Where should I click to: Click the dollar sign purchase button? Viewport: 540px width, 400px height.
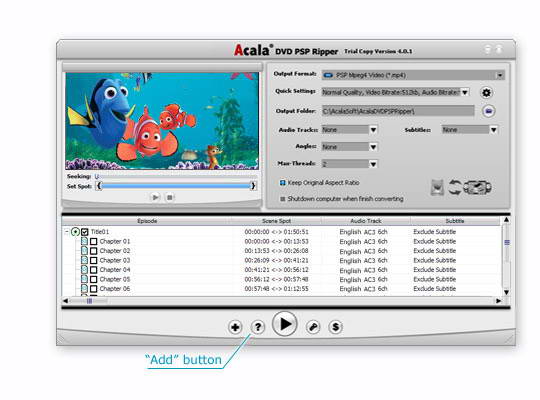point(335,327)
